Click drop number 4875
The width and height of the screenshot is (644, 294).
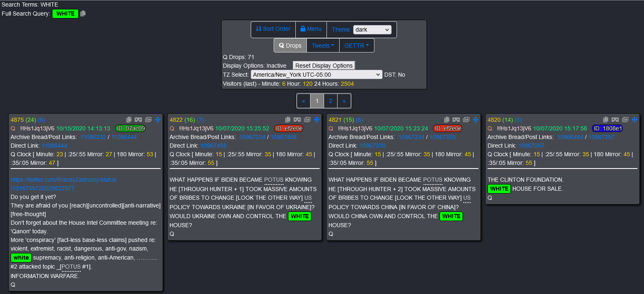click(x=17, y=120)
